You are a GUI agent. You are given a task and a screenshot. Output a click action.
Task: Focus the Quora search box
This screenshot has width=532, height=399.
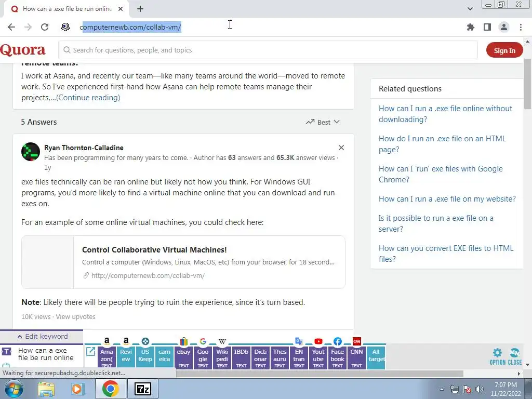(268, 50)
